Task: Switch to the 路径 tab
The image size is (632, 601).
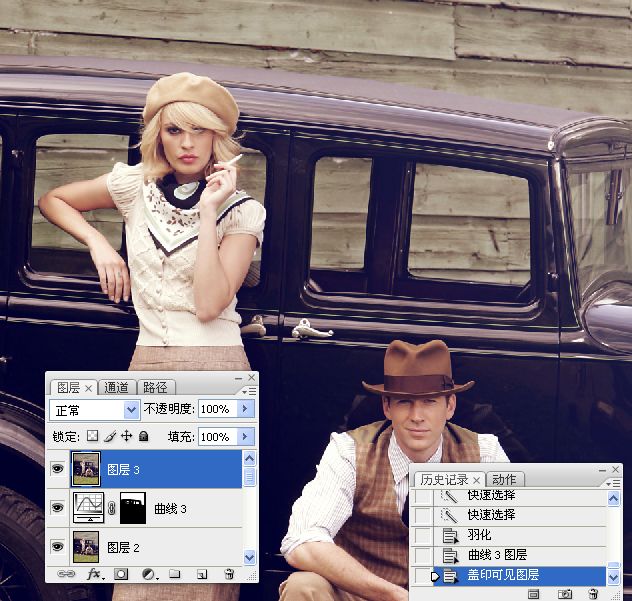Action: pos(155,388)
